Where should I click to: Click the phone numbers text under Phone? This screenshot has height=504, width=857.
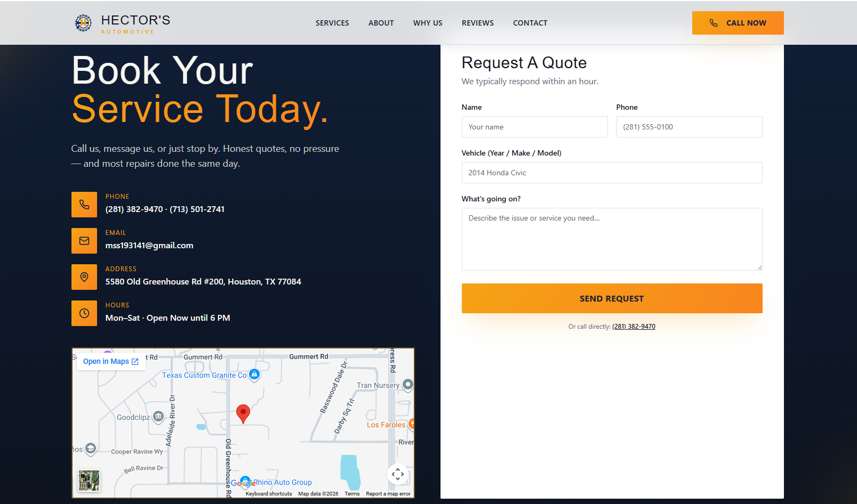pyautogui.click(x=165, y=209)
